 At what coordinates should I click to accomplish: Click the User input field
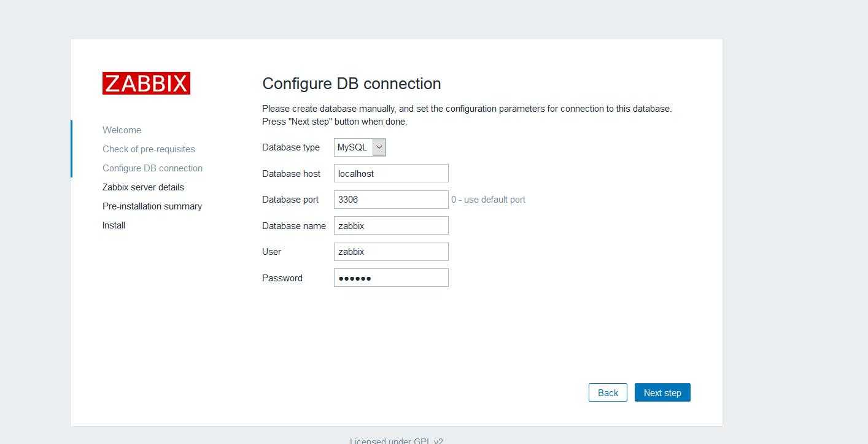391,252
